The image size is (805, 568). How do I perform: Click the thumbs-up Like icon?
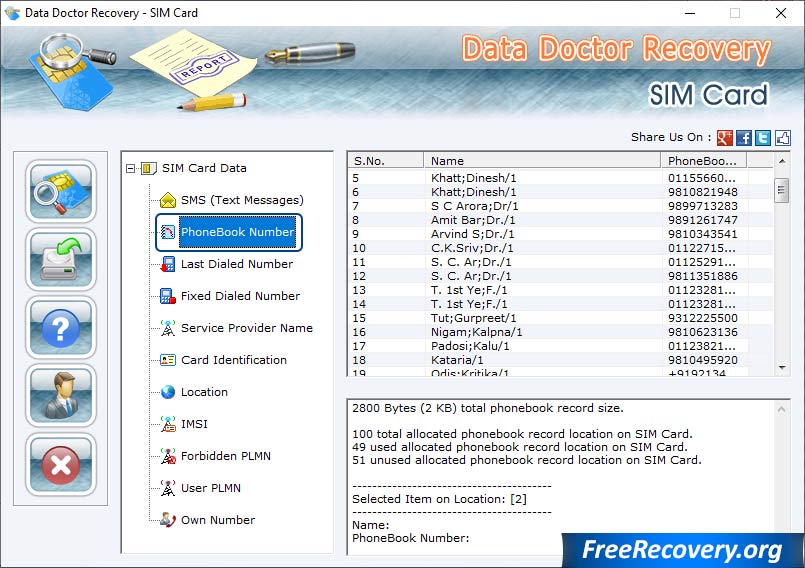click(x=782, y=138)
